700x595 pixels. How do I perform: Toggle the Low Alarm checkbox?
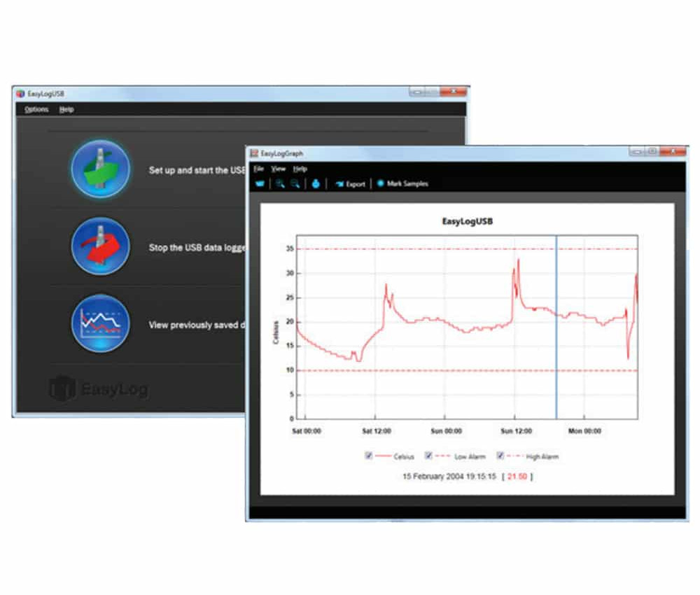(x=428, y=456)
